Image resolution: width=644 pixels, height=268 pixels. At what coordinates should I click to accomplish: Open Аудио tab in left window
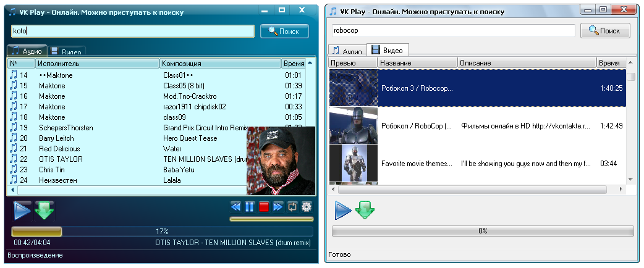coord(27,51)
